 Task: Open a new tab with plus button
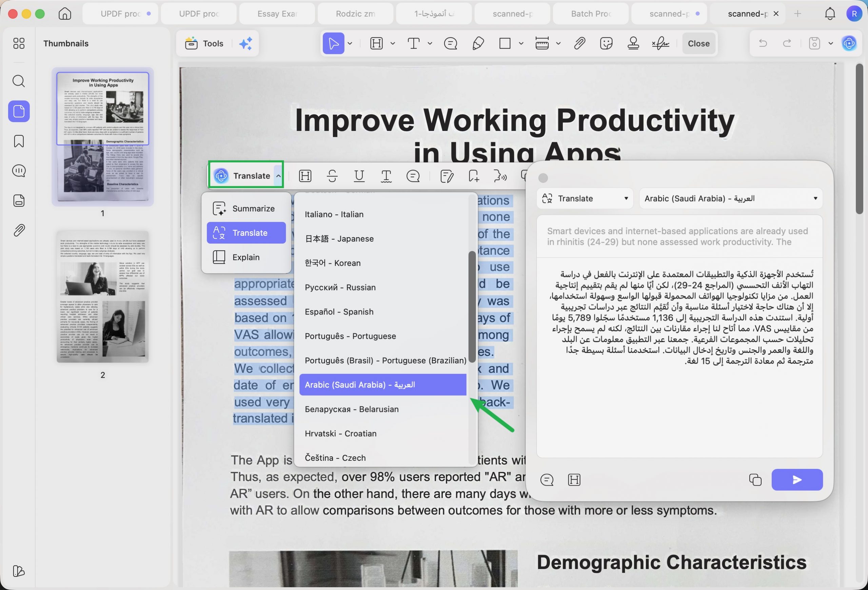pos(797,14)
